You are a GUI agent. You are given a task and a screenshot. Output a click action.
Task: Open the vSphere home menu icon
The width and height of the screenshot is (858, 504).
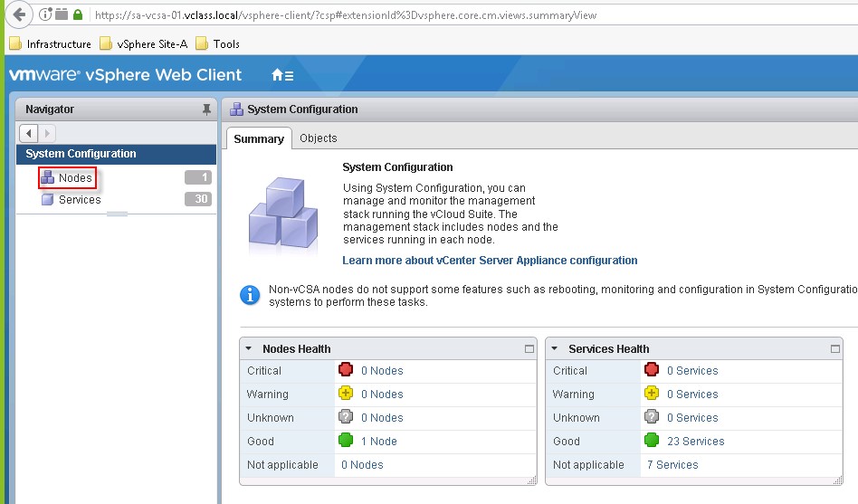tap(282, 75)
